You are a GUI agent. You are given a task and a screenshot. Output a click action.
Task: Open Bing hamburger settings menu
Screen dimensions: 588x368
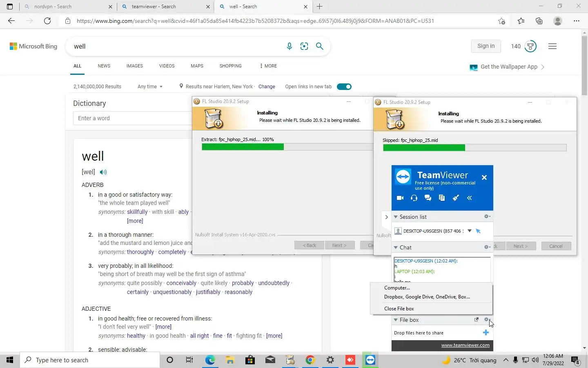[x=552, y=46]
